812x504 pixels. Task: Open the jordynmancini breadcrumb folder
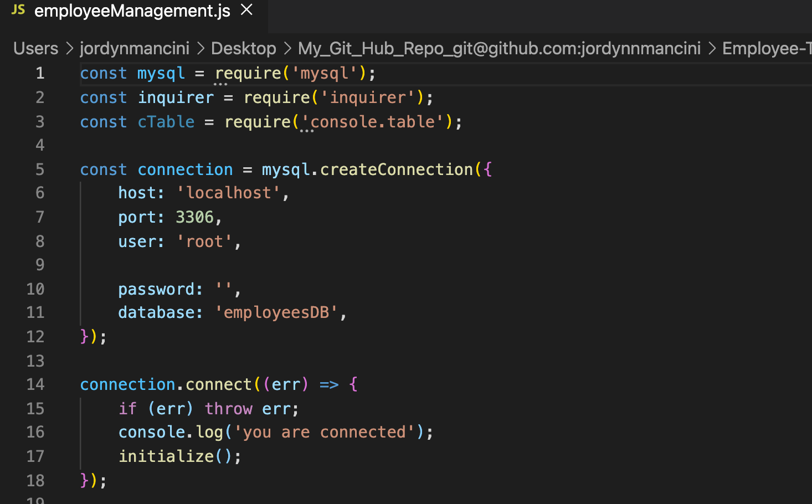(135, 49)
